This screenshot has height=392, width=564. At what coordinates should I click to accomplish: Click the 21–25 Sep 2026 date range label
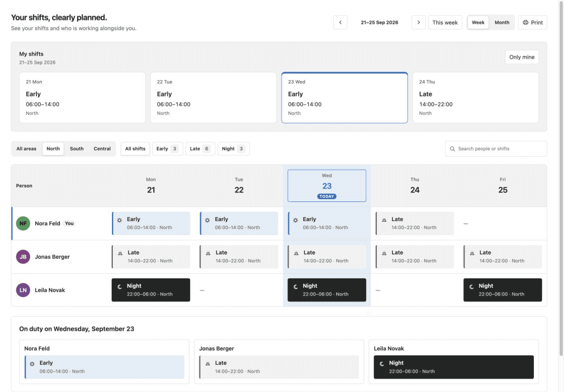coord(379,23)
